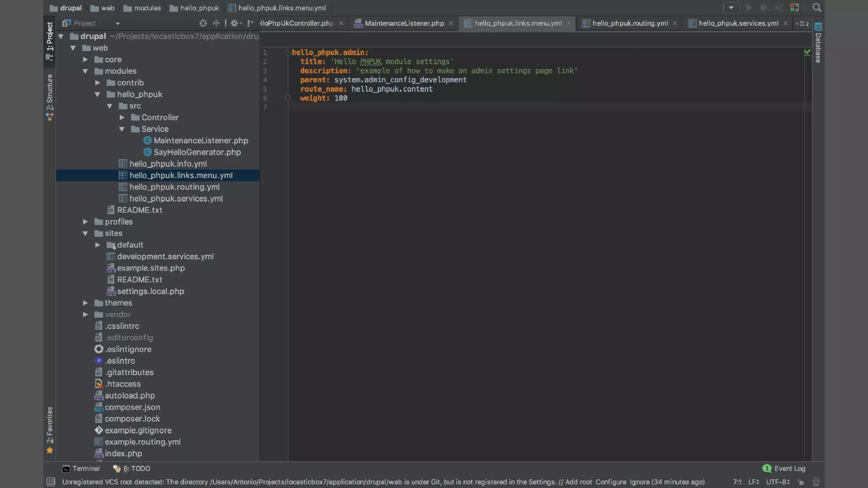Open the run configuration dropdown
The width and height of the screenshot is (868, 488).
pyautogui.click(x=731, y=8)
